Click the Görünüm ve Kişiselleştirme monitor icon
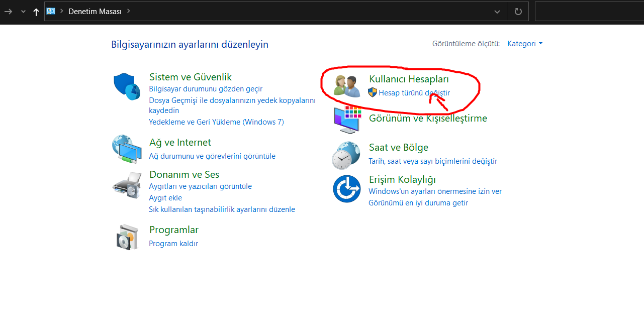Screen dimensions: 644x333 (347, 119)
